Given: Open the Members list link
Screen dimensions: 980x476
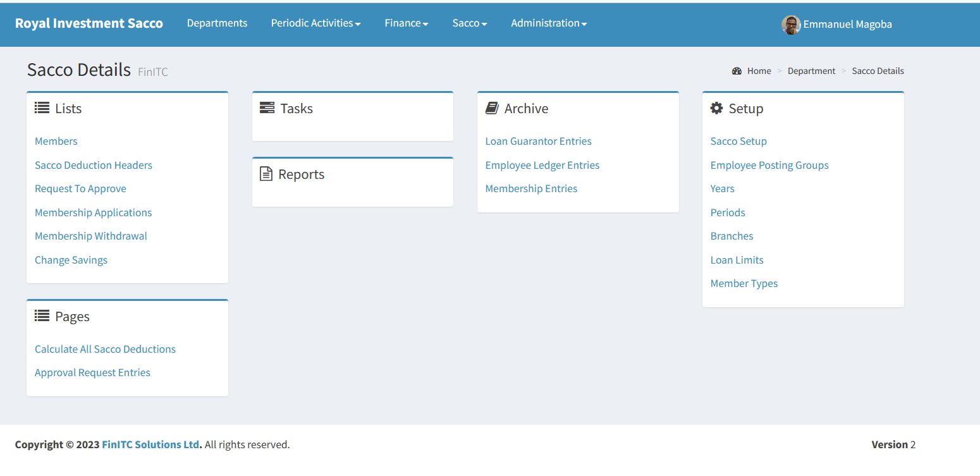Looking at the screenshot, I should tap(56, 141).
